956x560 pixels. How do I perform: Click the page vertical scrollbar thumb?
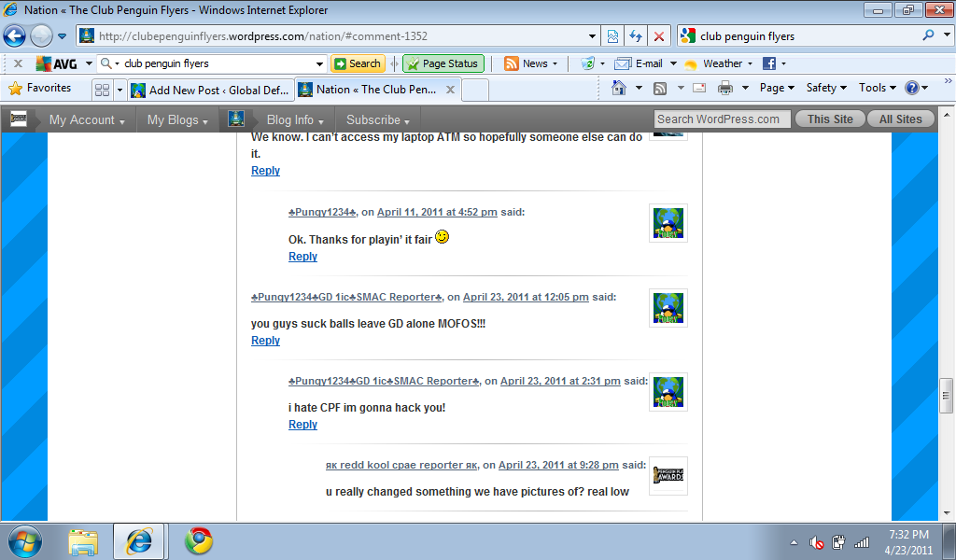[947, 395]
